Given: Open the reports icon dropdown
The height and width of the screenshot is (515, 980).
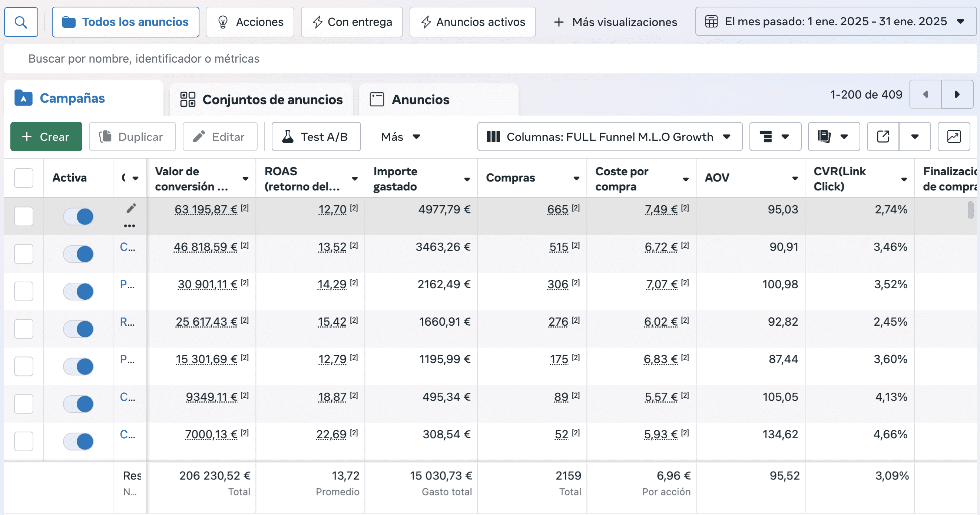Looking at the screenshot, I should pos(834,137).
